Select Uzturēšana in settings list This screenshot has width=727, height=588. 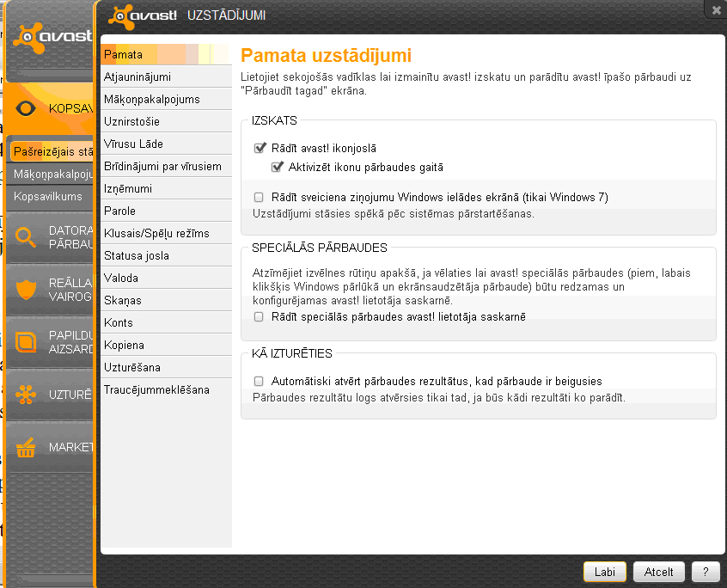point(166,367)
